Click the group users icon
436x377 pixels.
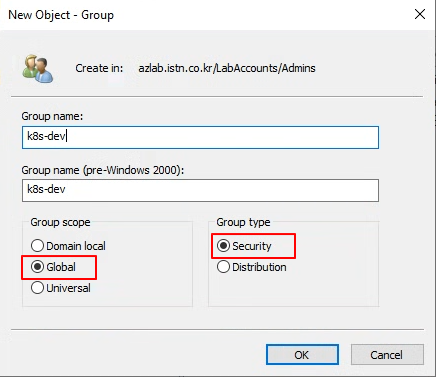(x=38, y=68)
